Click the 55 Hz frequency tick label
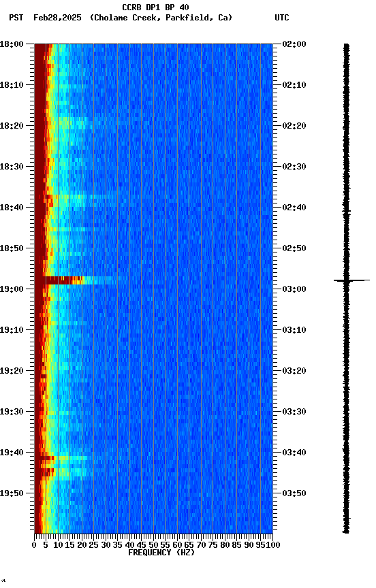The width and height of the screenshot is (376, 588). [165, 545]
